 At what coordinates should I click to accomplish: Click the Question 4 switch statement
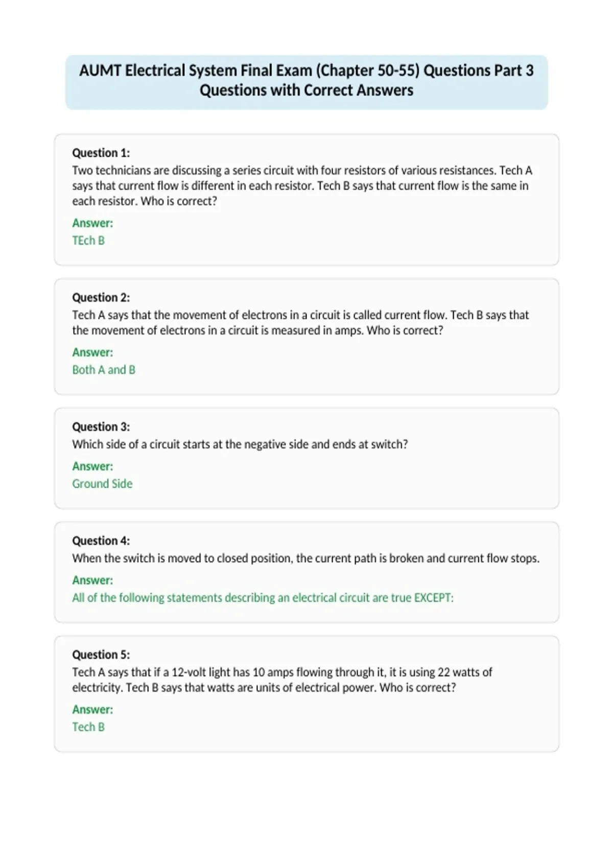pos(305,558)
